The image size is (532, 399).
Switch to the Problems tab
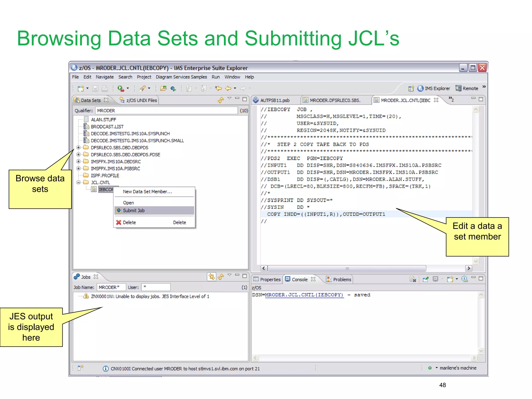338,280
